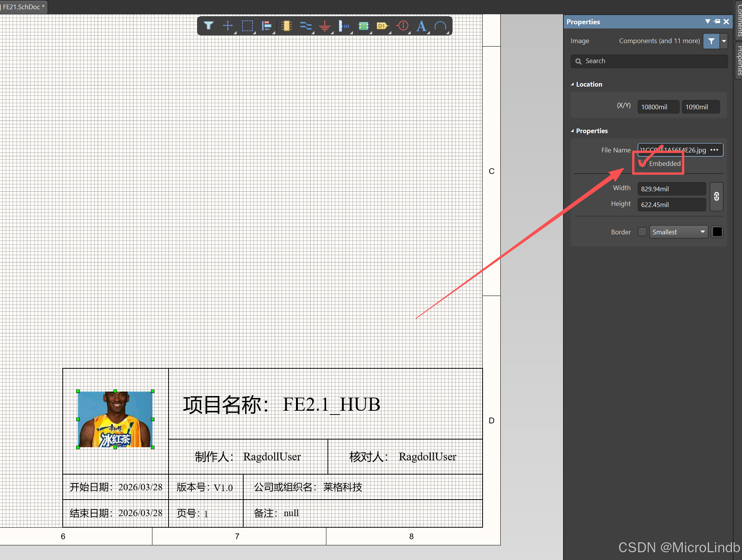Click the 核对人 RagdollUser text
This screenshot has width=742, height=560.
coord(403,457)
